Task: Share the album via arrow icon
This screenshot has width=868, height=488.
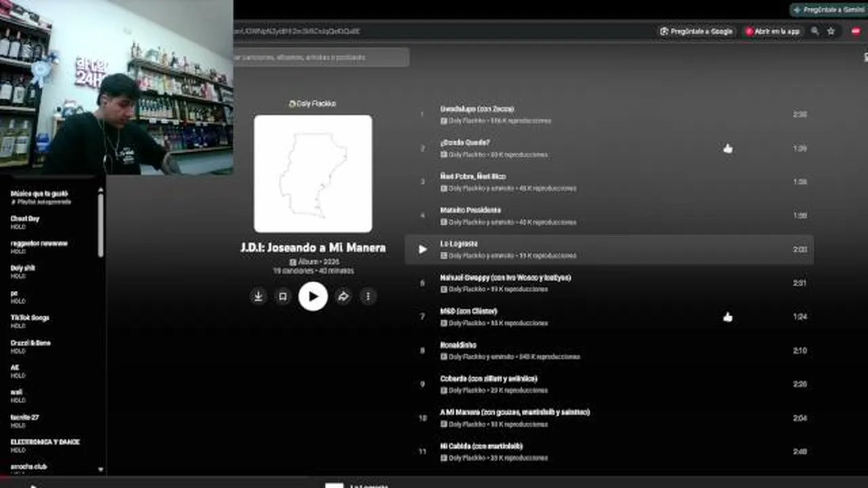Action: pyautogui.click(x=343, y=296)
